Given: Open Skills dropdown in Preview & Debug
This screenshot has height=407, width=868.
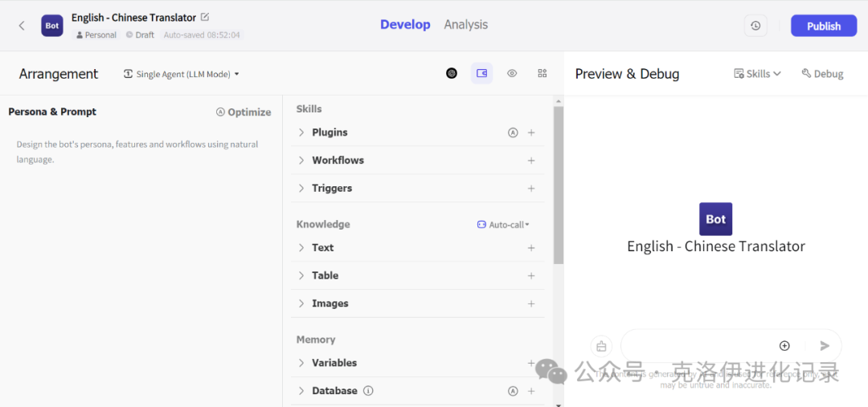Looking at the screenshot, I should [x=757, y=74].
